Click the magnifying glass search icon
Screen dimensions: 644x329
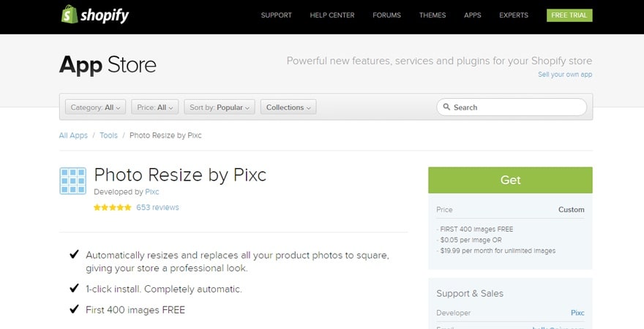[x=446, y=107]
